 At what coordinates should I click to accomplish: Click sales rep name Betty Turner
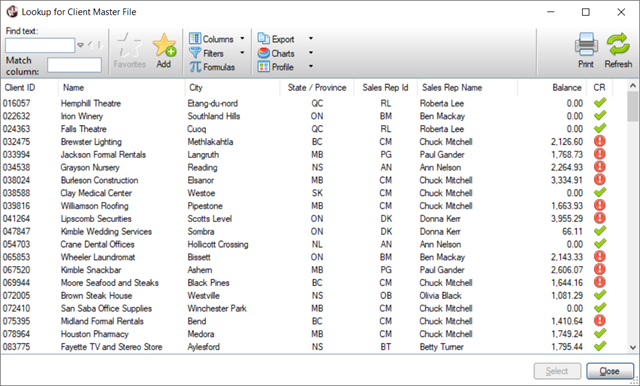click(442, 346)
